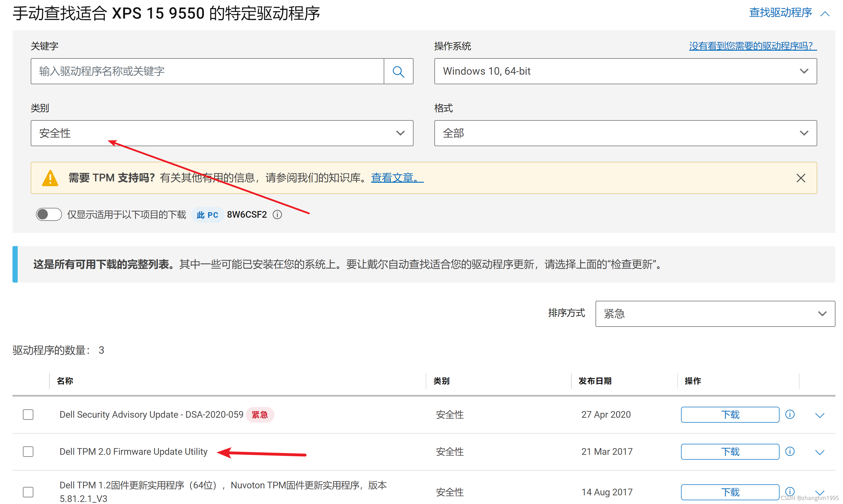The height and width of the screenshot is (504, 843).
Task: Expand details of TPM 2.0 Firmware Update row
Action: pyautogui.click(x=820, y=452)
